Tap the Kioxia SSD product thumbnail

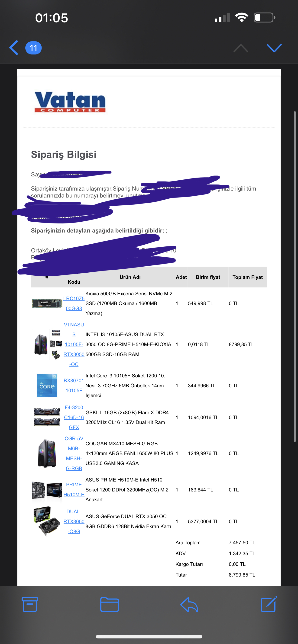(x=47, y=303)
